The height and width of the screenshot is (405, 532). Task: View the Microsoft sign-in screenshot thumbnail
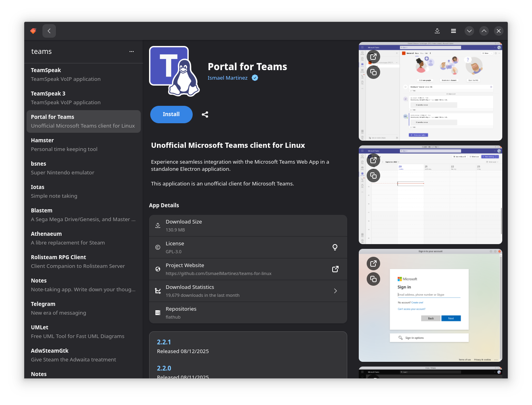click(431, 306)
